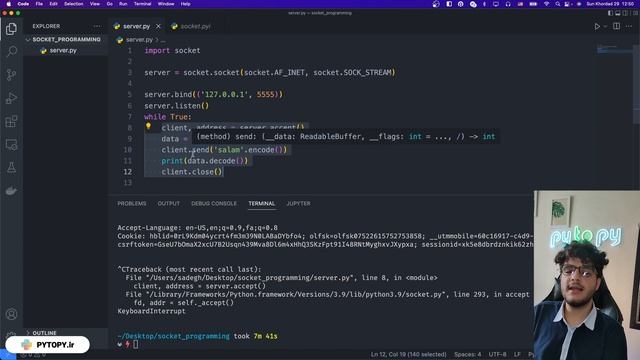Collapse the SOCKET_PROGRAMMING folder
Viewport: 640px width, 360px height.
(65, 40)
